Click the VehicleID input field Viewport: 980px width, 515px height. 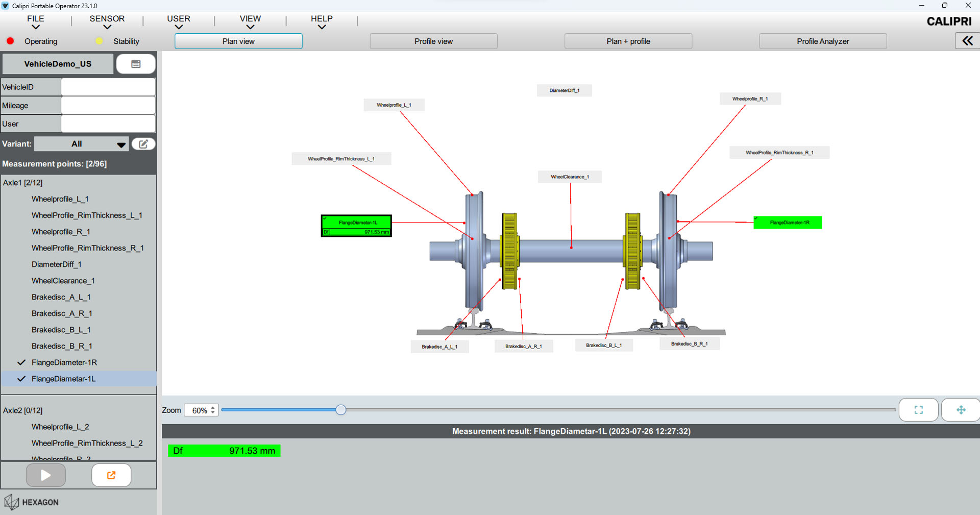pyautogui.click(x=108, y=87)
